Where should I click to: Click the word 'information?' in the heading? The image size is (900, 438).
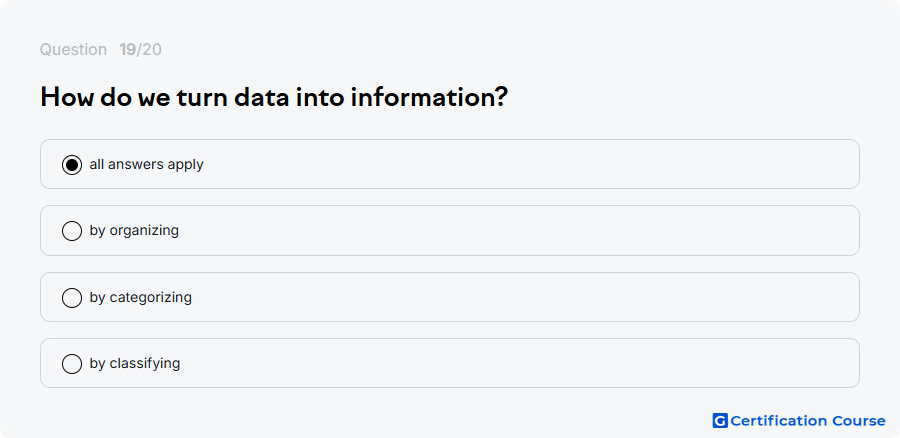click(429, 97)
